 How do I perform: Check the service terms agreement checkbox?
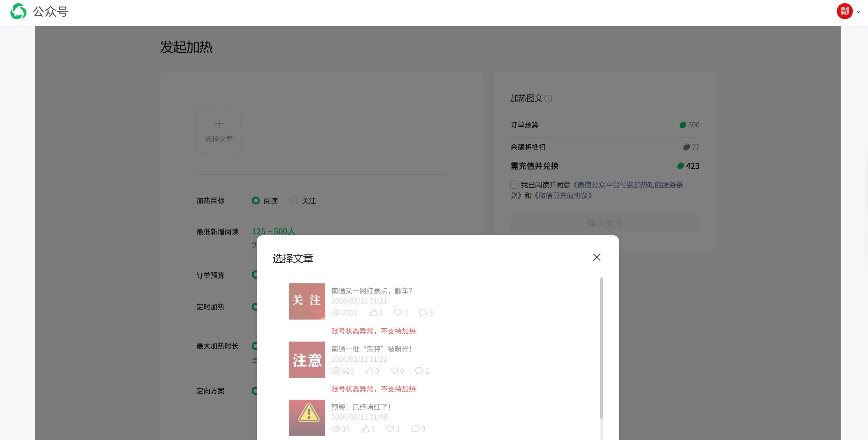coord(514,185)
